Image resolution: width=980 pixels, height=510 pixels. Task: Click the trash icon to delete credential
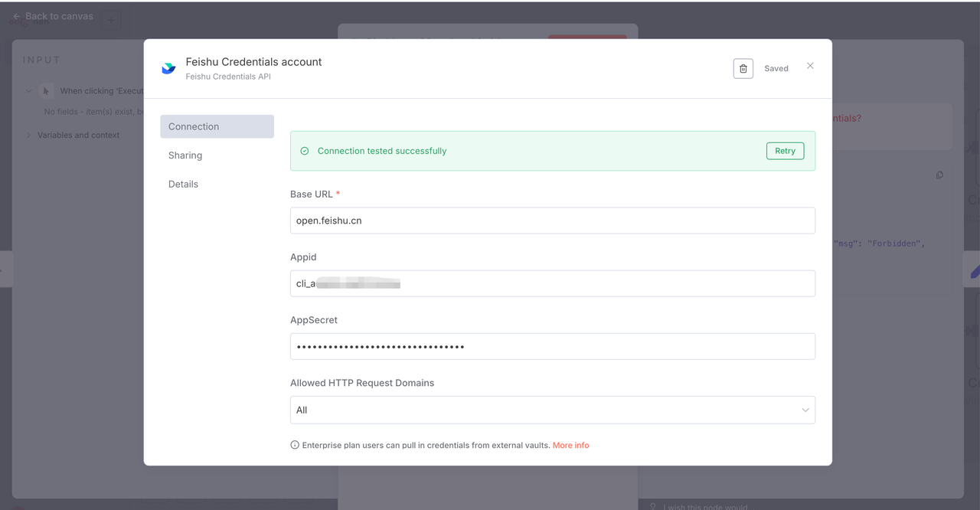tap(743, 69)
